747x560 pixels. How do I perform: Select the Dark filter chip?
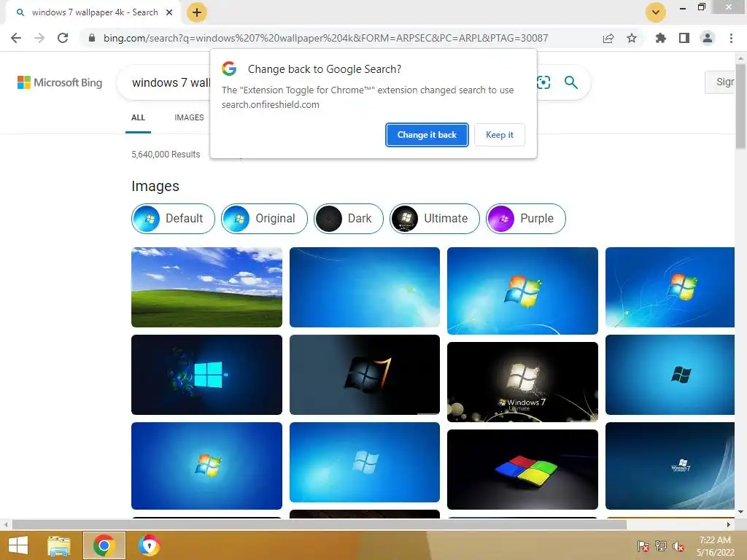[348, 219]
